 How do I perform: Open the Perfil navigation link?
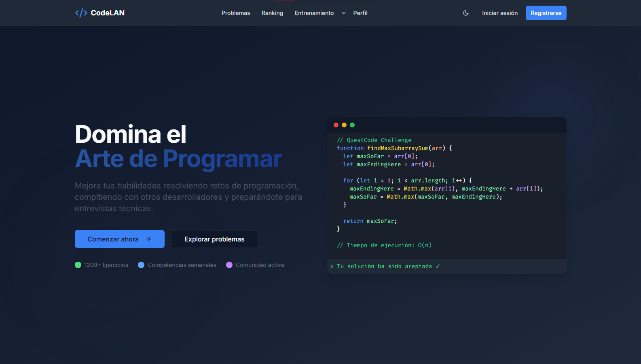360,13
